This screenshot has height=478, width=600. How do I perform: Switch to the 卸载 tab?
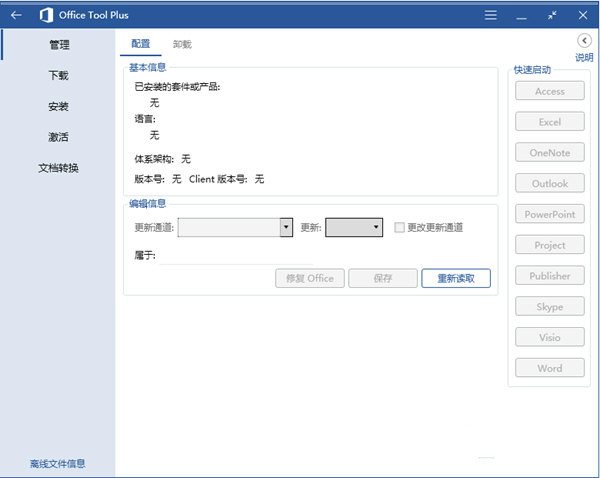coord(182,44)
